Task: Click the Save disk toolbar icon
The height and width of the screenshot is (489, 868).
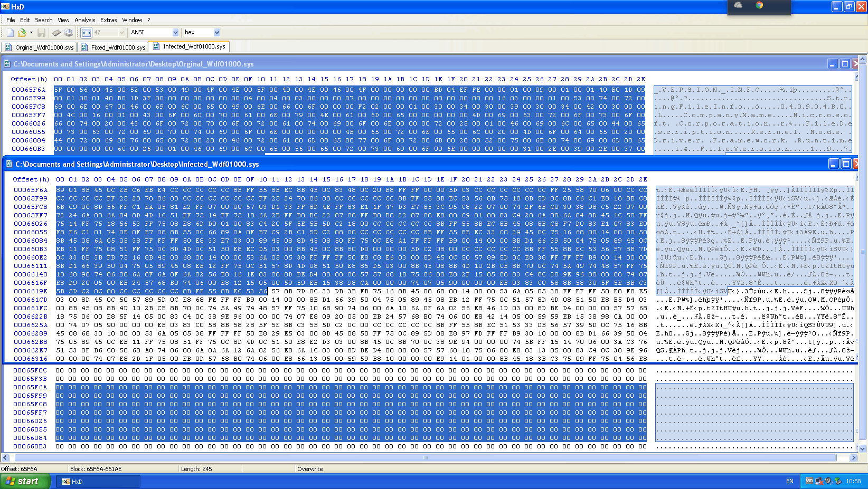Action: click(x=41, y=33)
